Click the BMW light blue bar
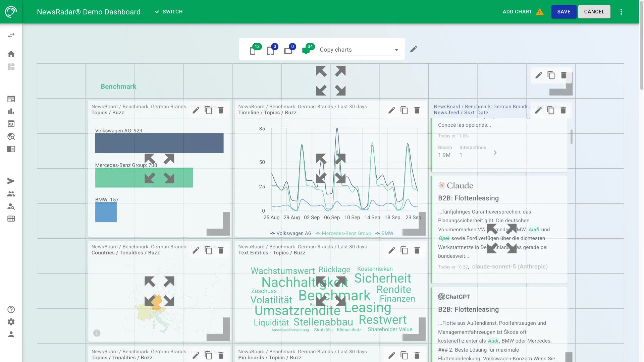Screen dimensions: 644x362 coord(106,212)
